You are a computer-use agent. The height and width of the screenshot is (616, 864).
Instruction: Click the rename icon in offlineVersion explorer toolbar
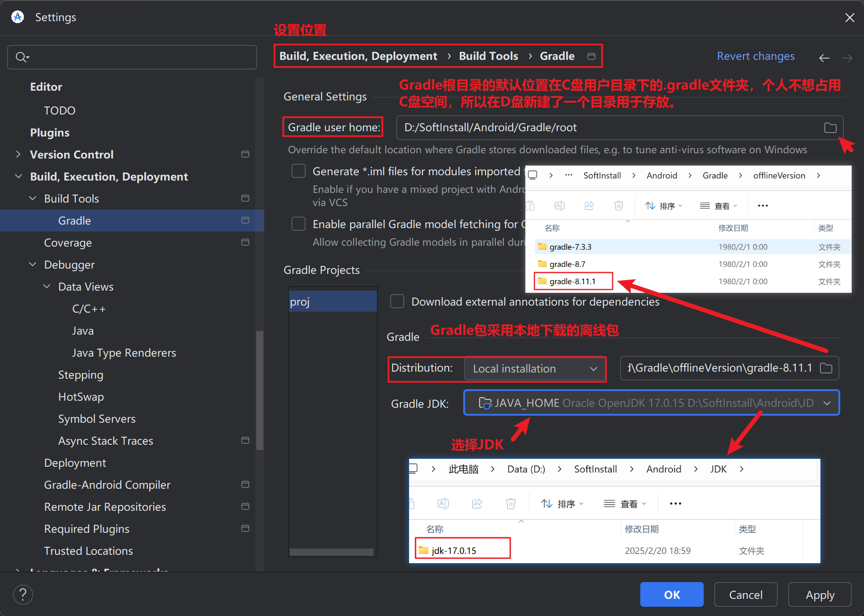click(560, 206)
